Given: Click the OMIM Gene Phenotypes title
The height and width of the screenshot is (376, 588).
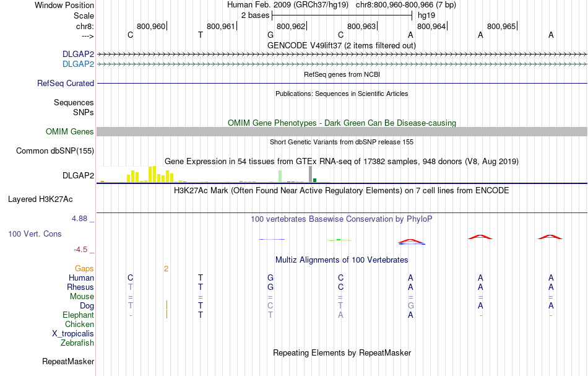Looking at the screenshot, I should 342,123.
